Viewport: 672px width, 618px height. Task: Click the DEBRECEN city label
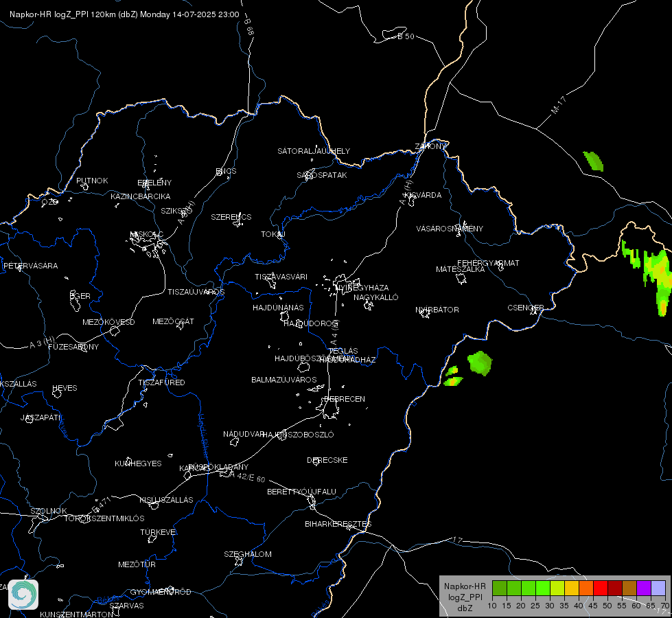click(345, 399)
